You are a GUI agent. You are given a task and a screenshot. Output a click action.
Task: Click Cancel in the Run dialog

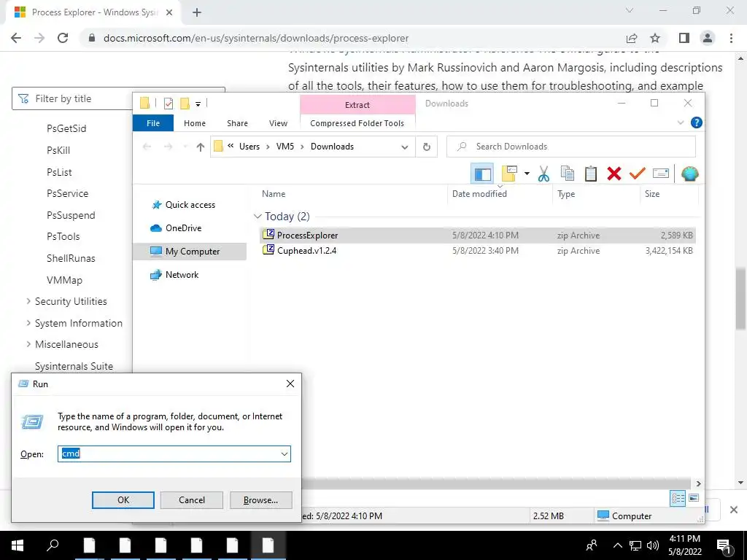(x=192, y=500)
